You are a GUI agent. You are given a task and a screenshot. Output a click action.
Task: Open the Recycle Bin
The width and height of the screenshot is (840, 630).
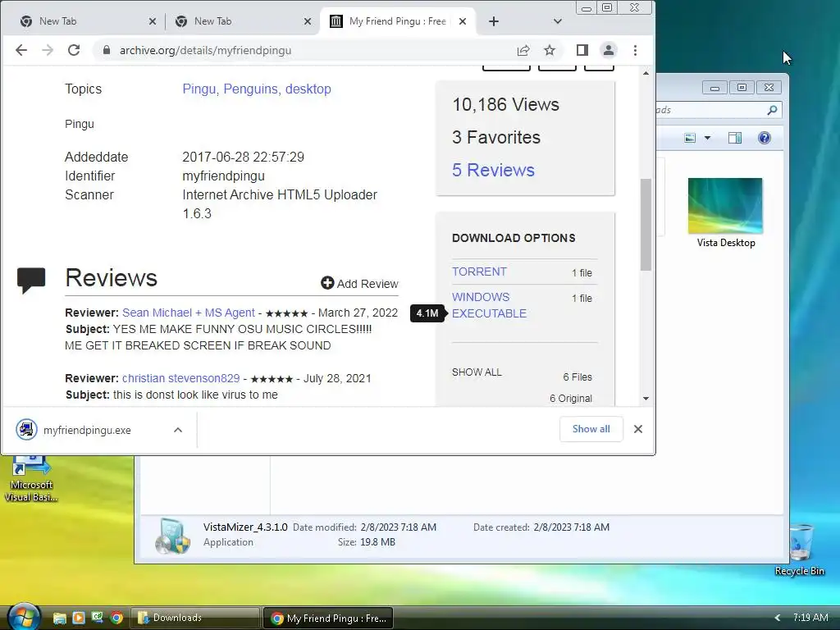(799, 550)
